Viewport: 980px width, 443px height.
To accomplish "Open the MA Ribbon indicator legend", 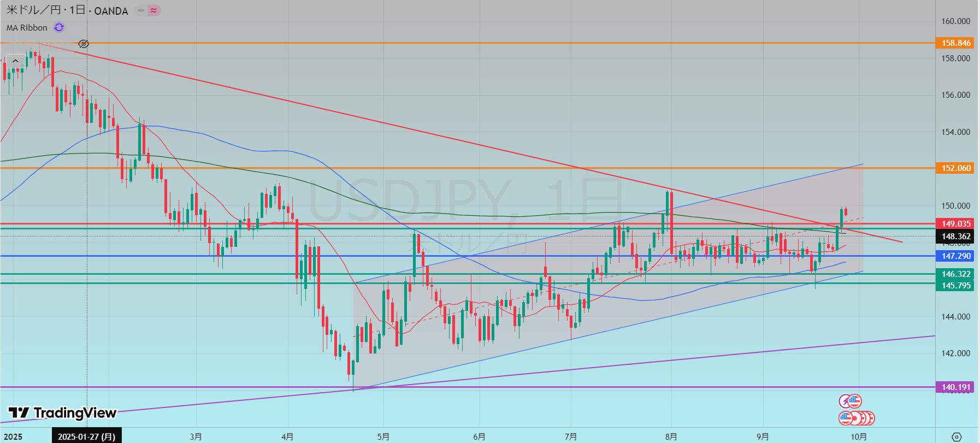I will [27, 27].
